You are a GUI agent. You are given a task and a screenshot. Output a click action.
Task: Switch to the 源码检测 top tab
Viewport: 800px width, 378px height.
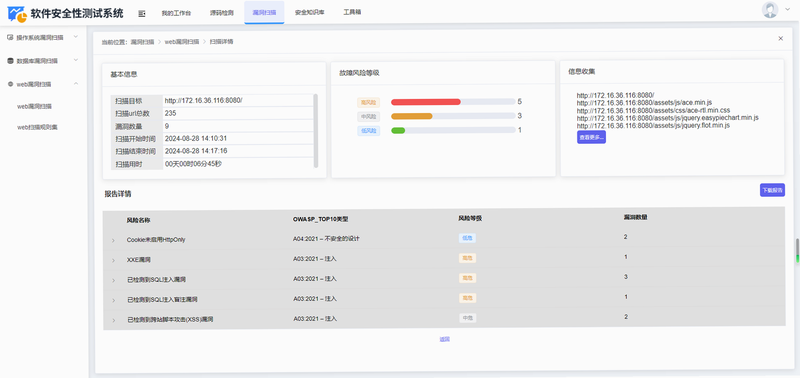(x=221, y=13)
